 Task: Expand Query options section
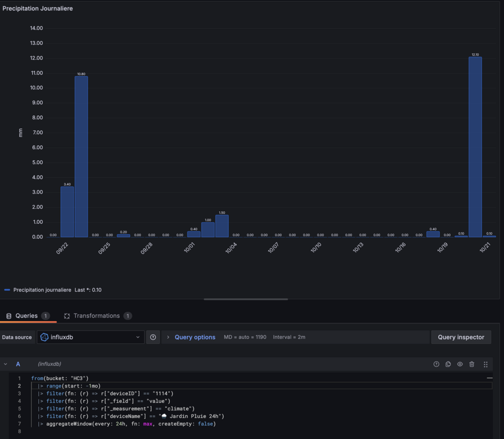pyautogui.click(x=195, y=337)
